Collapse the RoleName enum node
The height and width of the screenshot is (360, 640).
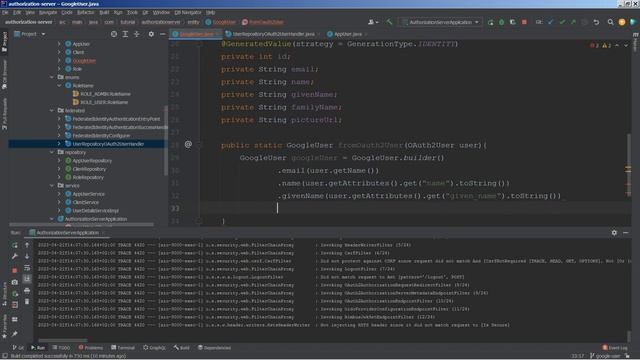coord(59,85)
